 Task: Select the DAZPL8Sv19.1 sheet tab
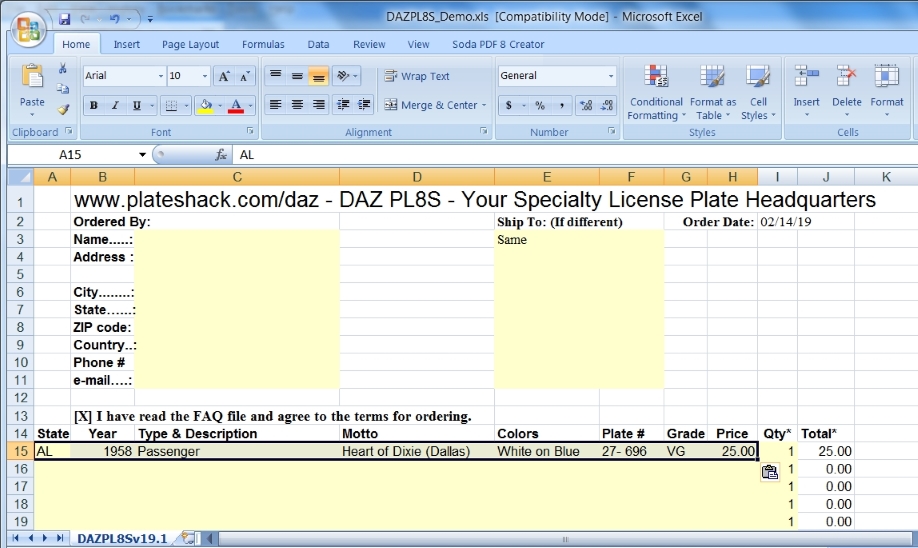click(122, 538)
